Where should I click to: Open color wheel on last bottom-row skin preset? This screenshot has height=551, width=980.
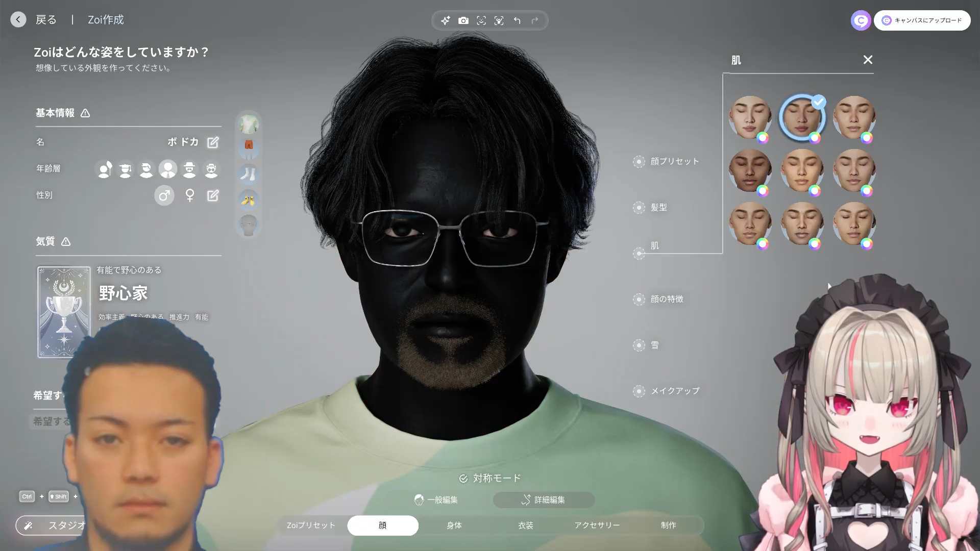point(867,244)
